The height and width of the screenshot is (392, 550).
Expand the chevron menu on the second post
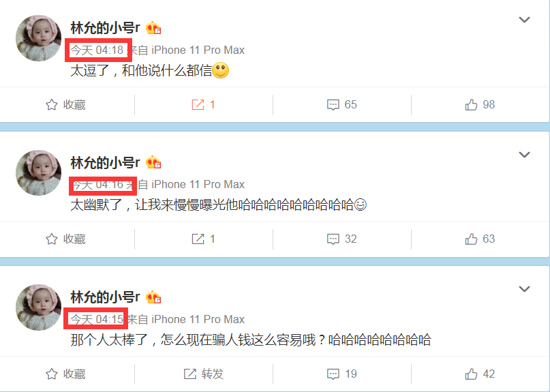[524, 154]
